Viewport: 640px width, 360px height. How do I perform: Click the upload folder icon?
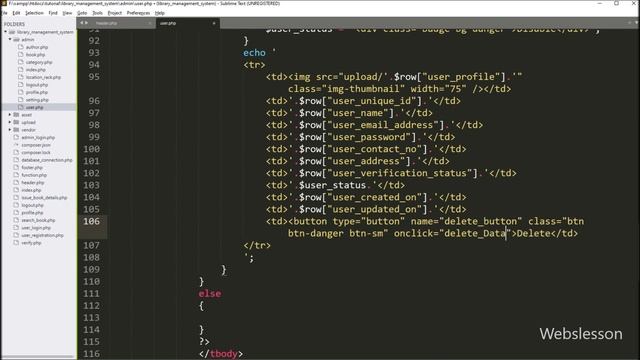[x=16, y=122]
